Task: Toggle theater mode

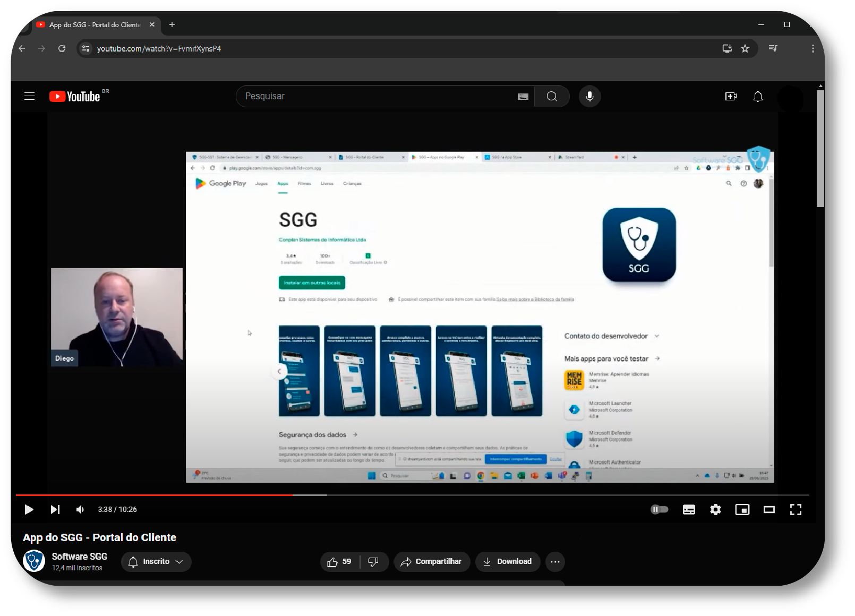Action: click(769, 510)
